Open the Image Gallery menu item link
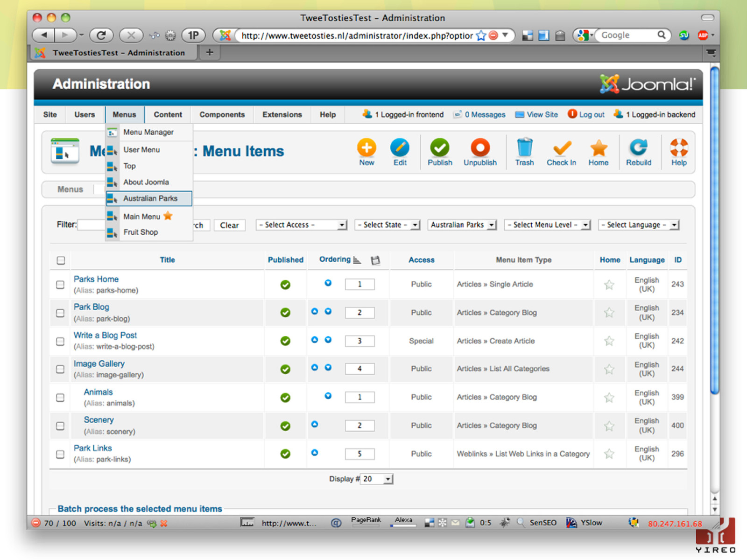 [99, 364]
